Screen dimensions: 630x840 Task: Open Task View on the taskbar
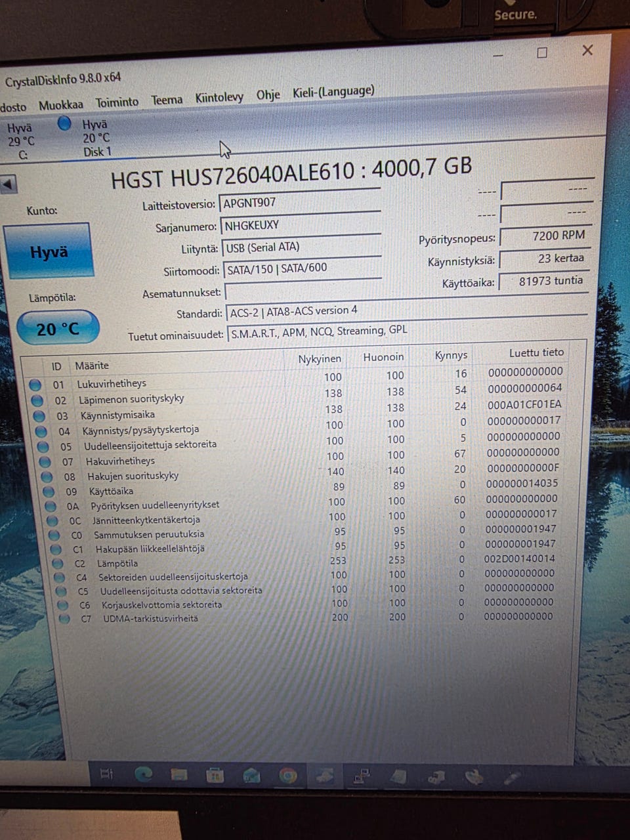(107, 774)
